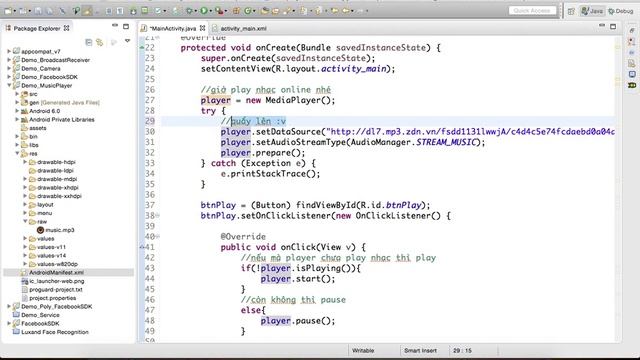Toggle Link with Editor in Package Explorer
Screen dimensions: 640x360
pyautogui.click(x=100, y=42)
